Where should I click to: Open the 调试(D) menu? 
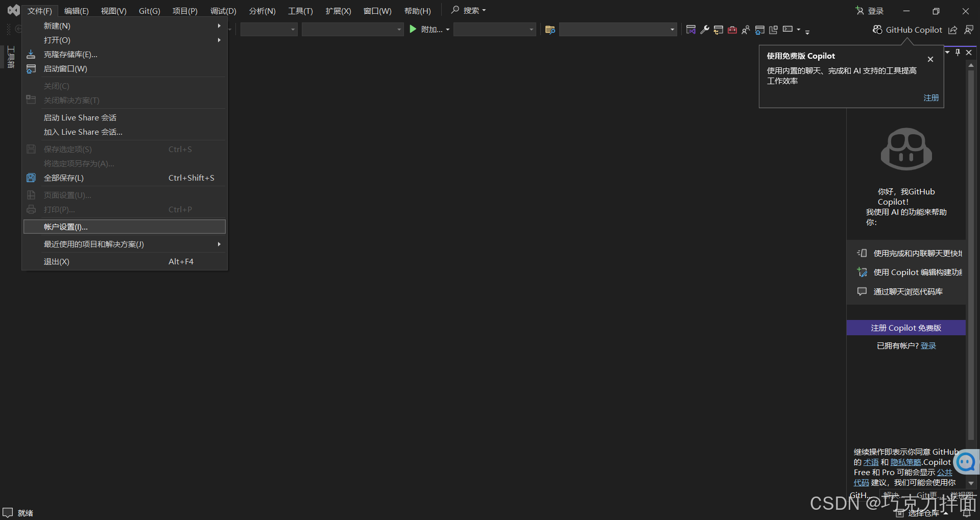click(x=223, y=11)
